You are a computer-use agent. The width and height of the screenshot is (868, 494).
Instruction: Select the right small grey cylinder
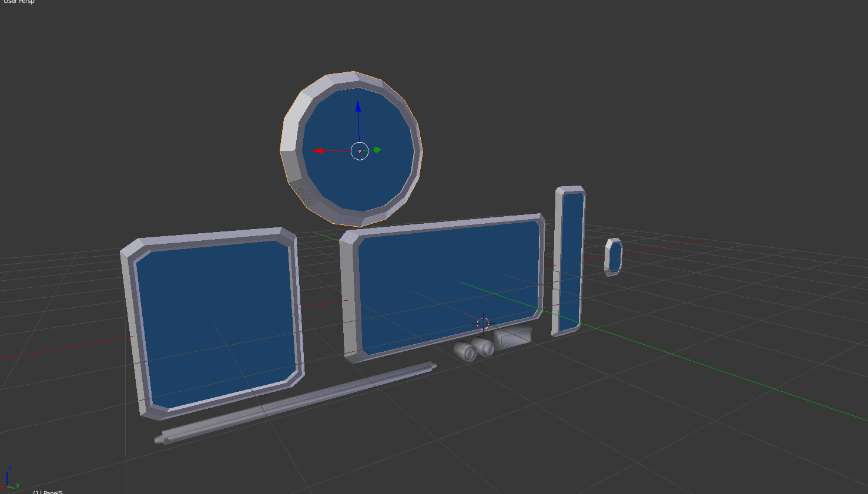tap(484, 347)
